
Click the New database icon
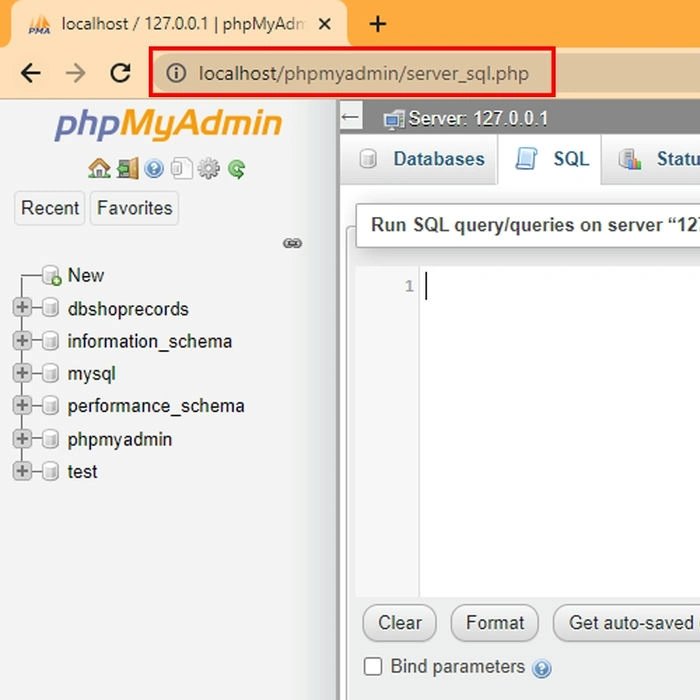click(51, 275)
